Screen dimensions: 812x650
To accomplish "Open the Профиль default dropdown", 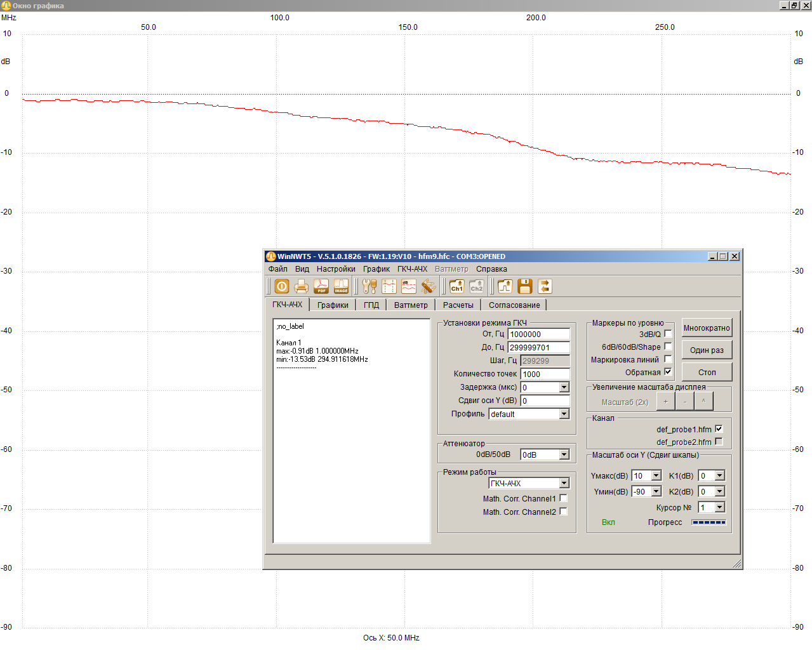I will coord(564,414).
